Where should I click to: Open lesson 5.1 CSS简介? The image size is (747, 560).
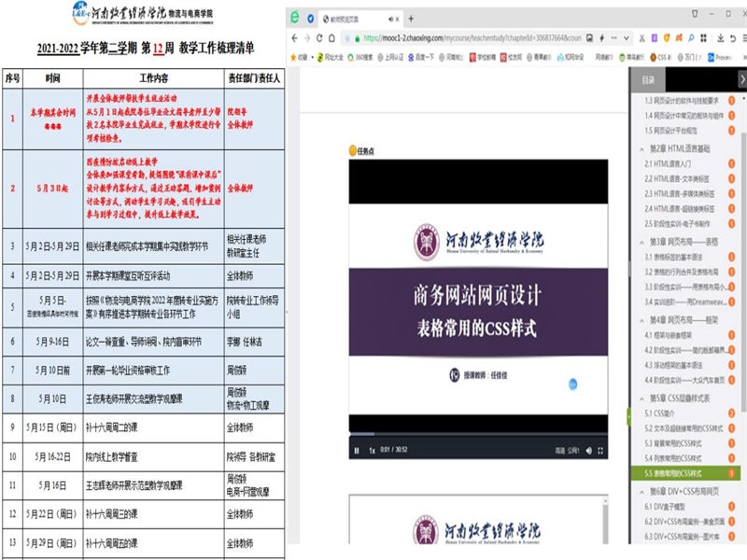665,413
